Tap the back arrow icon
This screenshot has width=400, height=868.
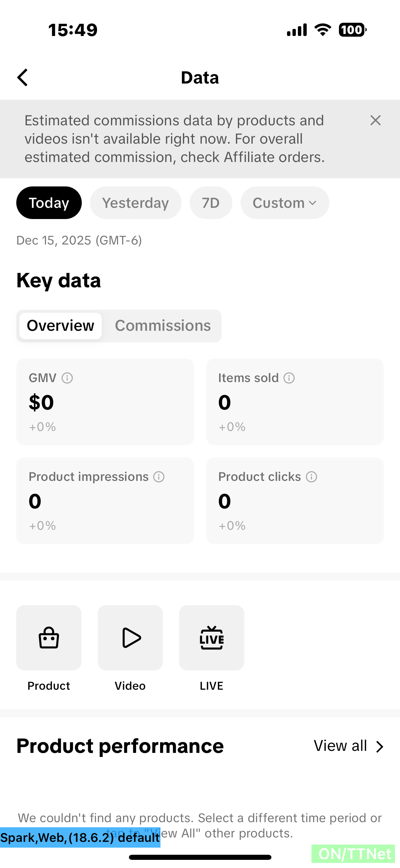point(22,78)
